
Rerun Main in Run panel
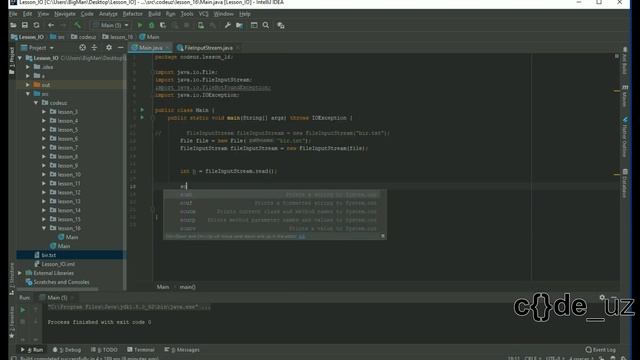[23, 310]
